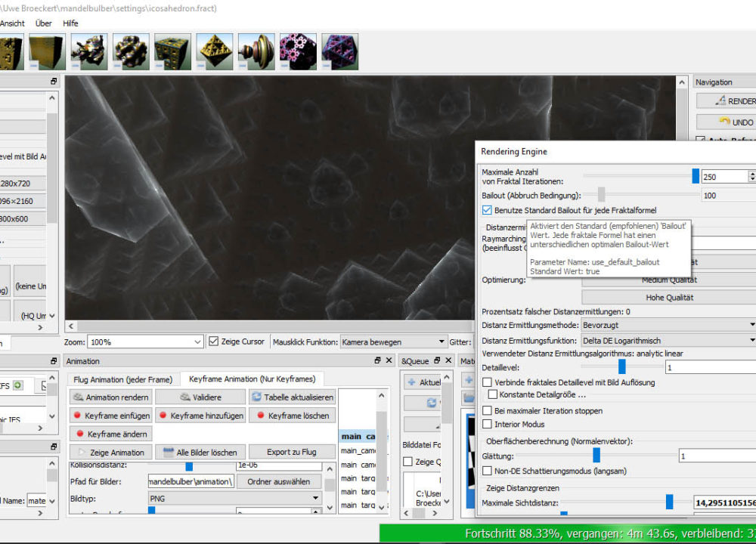Load the plain gold cube preset thumbnail

click(47, 51)
